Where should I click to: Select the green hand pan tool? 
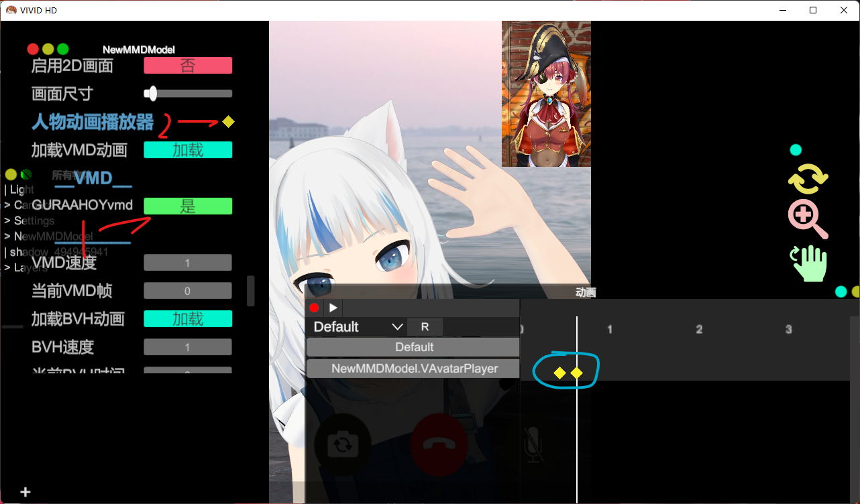809,263
